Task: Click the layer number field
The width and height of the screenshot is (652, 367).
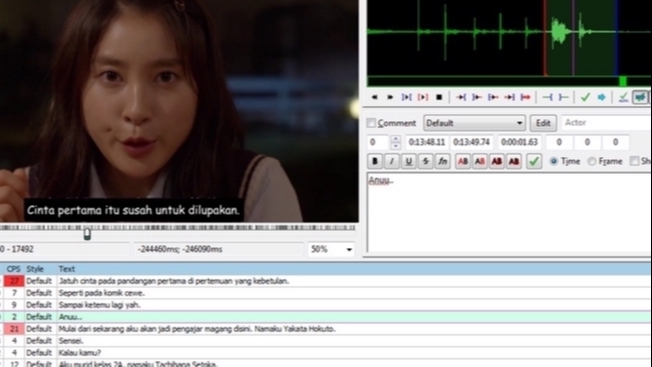Action: (378, 142)
